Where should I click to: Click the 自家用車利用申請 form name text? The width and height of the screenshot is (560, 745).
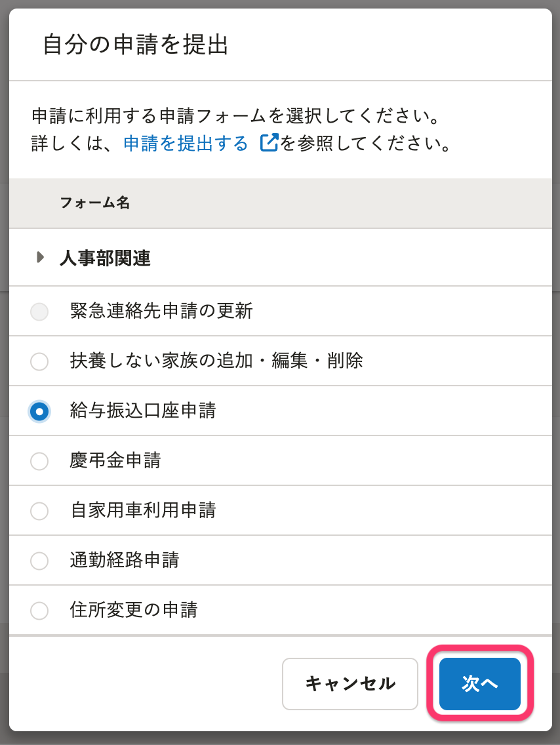coord(143,510)
